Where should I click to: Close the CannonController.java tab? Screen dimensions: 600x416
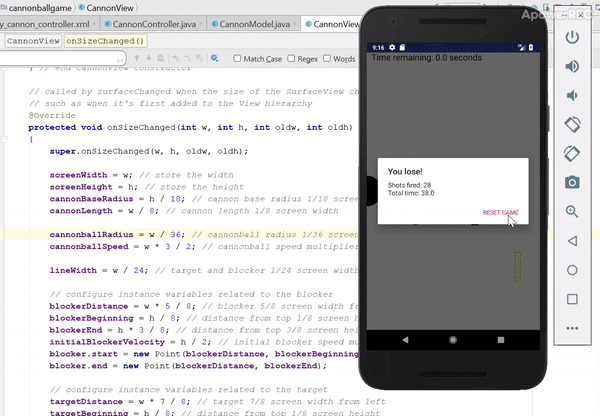201,24
